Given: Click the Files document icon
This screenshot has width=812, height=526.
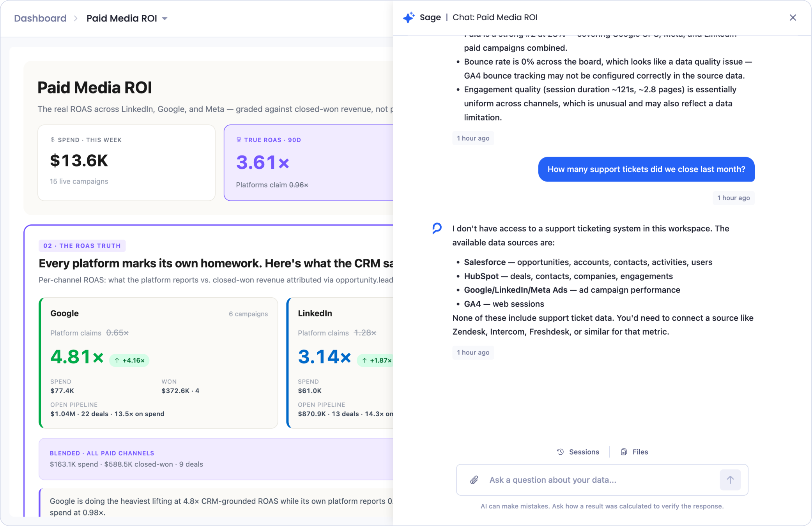Looking at the screenshot, I should pos(624,452).
